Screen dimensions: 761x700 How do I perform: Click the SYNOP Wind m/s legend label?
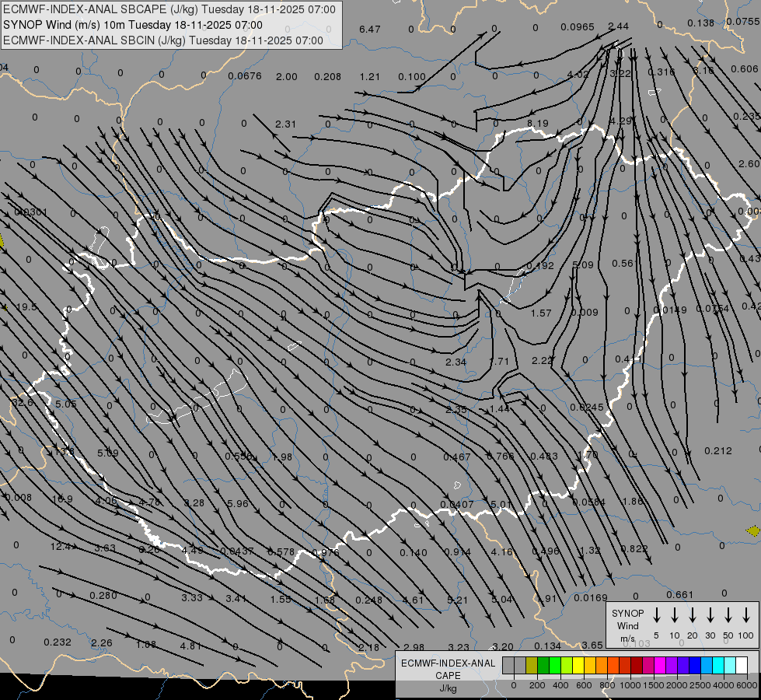tap(627, 625)
